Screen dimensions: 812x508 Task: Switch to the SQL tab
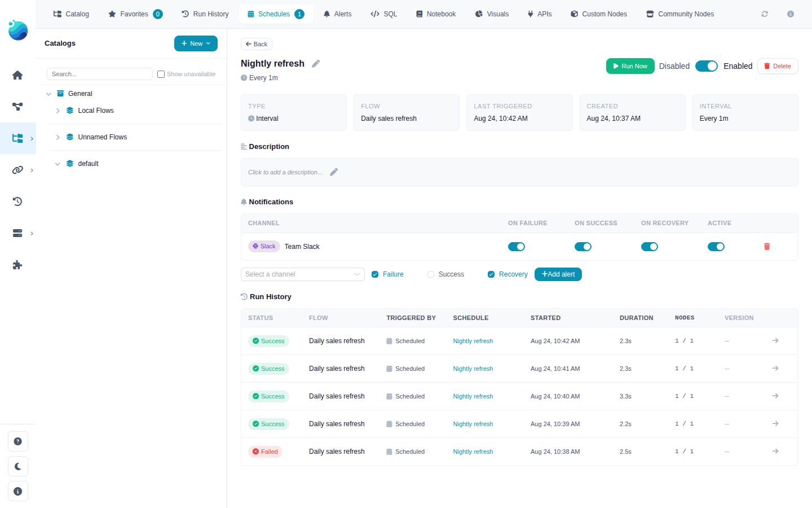click(384, 14)
